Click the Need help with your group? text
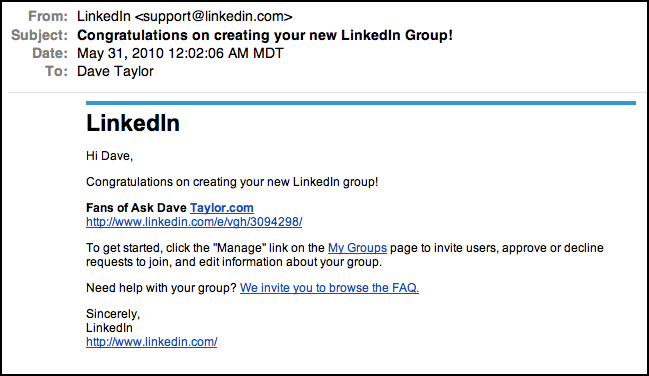 point(161,288)
